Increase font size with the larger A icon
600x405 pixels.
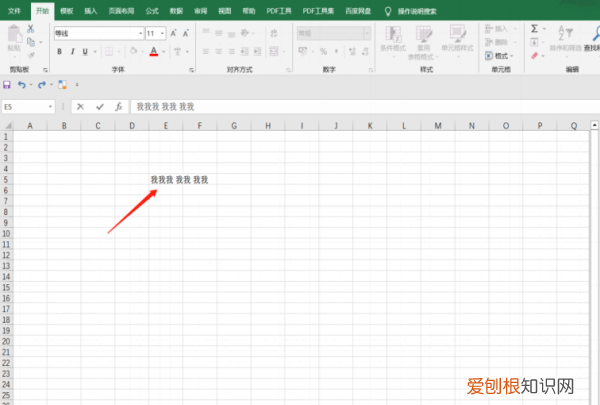click(x=173, y=33)
